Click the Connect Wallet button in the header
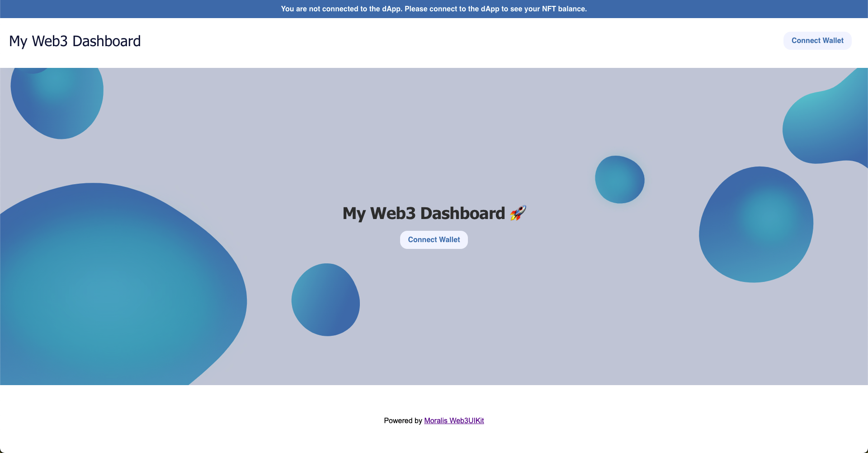Viewport: 868px width, 453px height. coord(817,40)
